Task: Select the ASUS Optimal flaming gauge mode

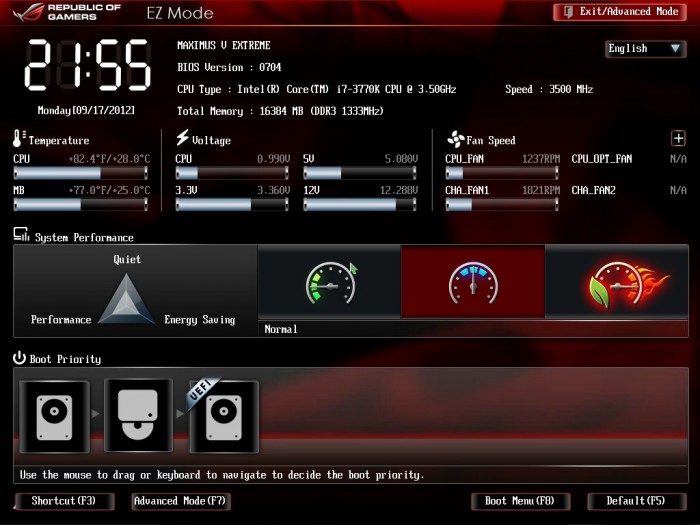Action: 617,282
